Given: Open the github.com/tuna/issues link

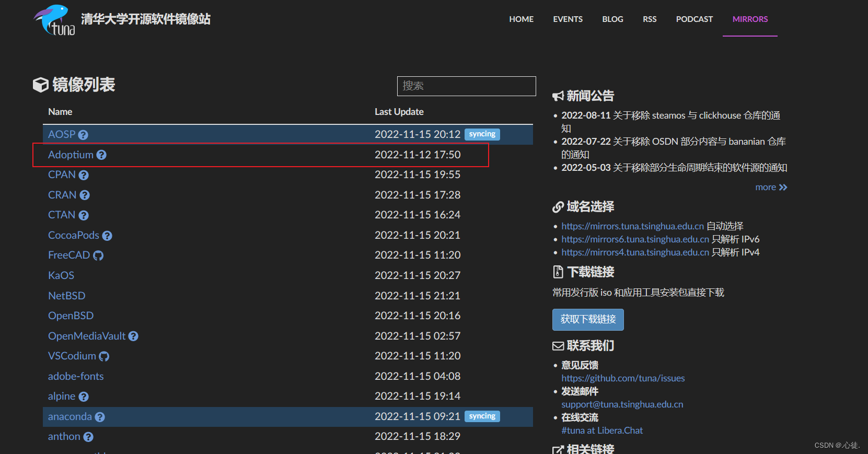Looking at the screenshot, I should click(x=623, y=378).
